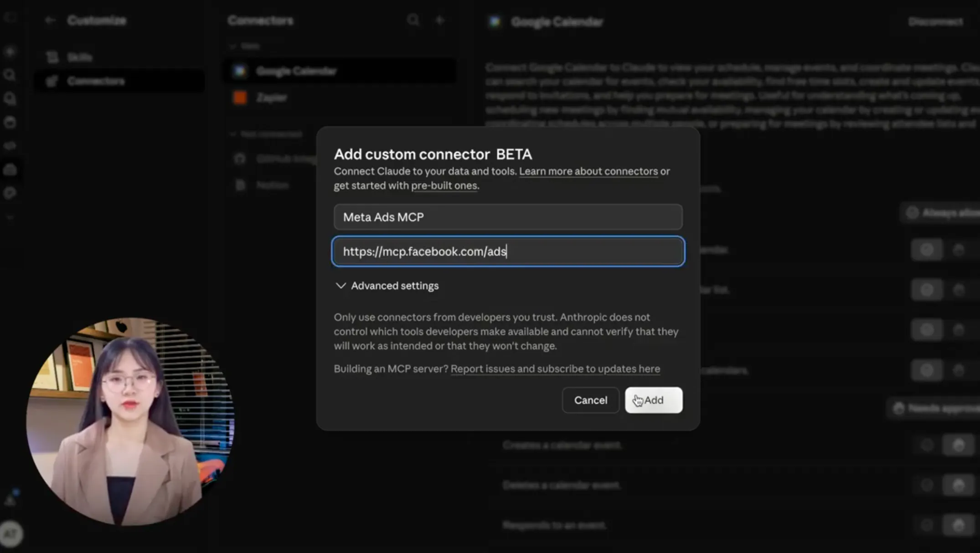
Task: Select Google Calendar in the connectors list
Action: 340,71
